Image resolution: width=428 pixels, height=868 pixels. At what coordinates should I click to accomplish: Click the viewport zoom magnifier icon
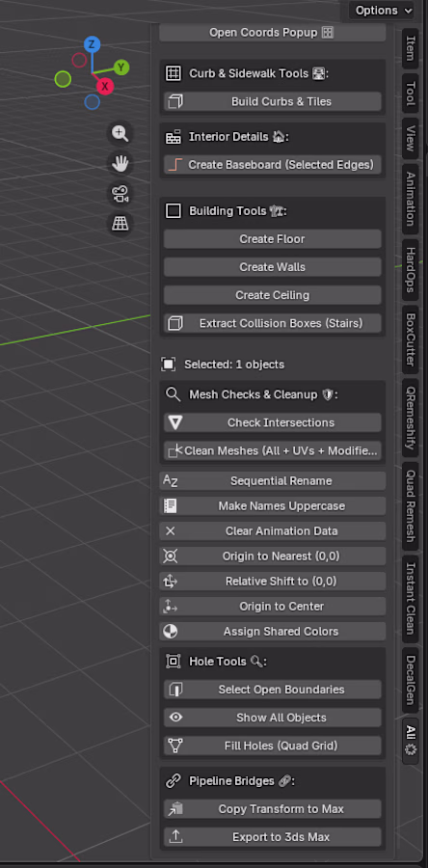(x=120, y=133)
